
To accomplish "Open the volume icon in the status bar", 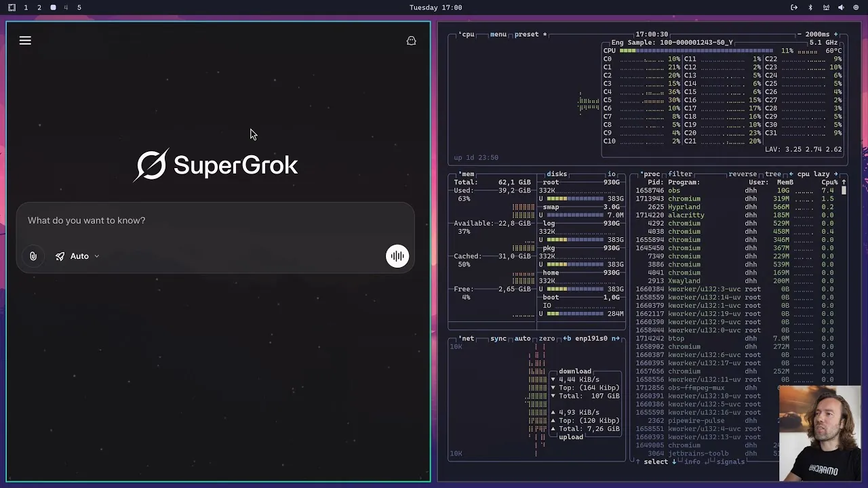I will pos(841,7).
